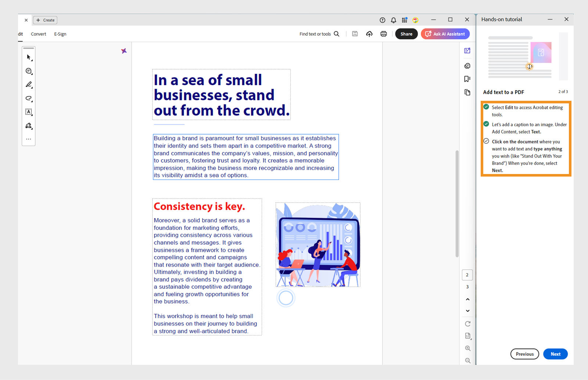Open the Comments panel icon in right rail
The height and width of the screenshot is (380, 588).
click(467, 66)
